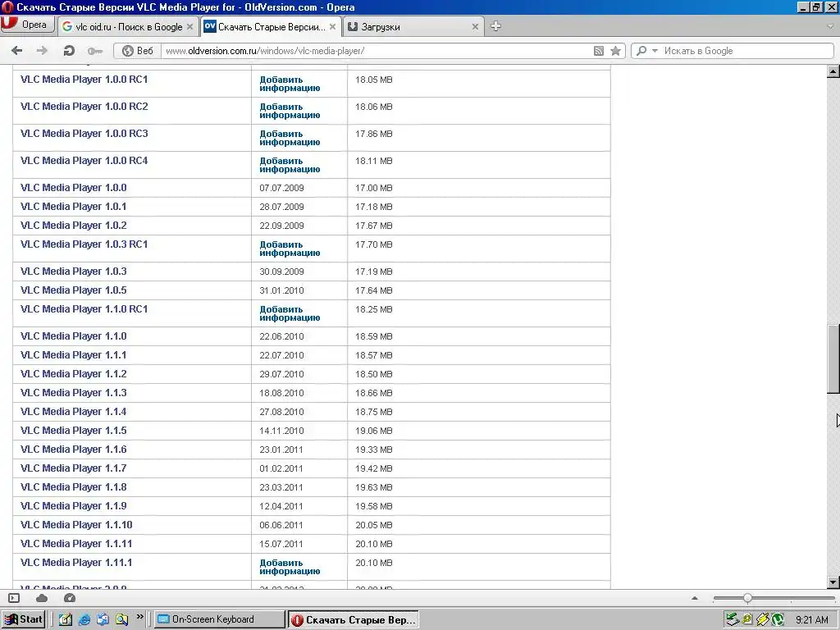Open the Opera main menu button
Image resolution: width=840 pixels, height=630 pixels.
tap(27, 25)
